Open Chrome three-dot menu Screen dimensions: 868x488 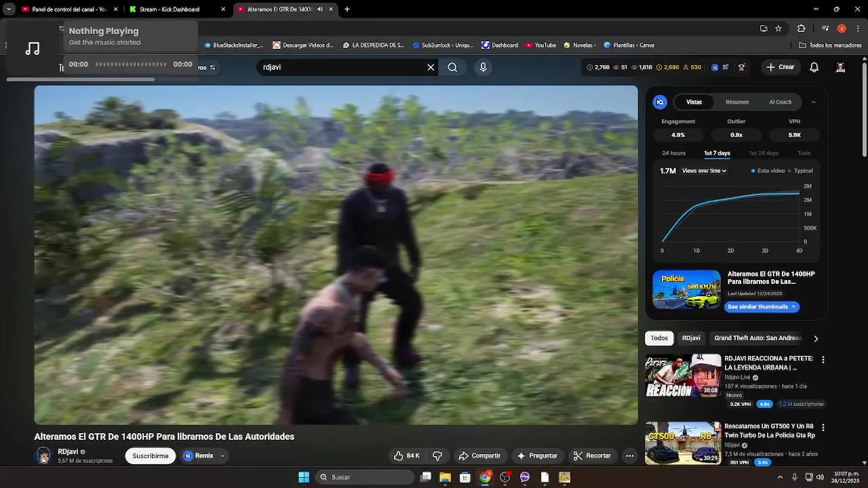tap(859, 28)
